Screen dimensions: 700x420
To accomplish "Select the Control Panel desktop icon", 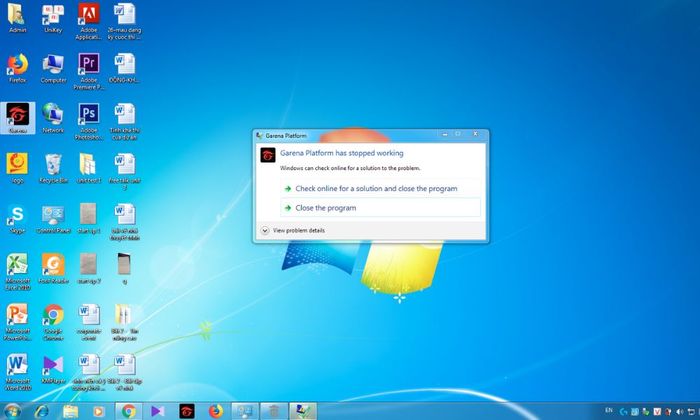I will coord(53,219).
